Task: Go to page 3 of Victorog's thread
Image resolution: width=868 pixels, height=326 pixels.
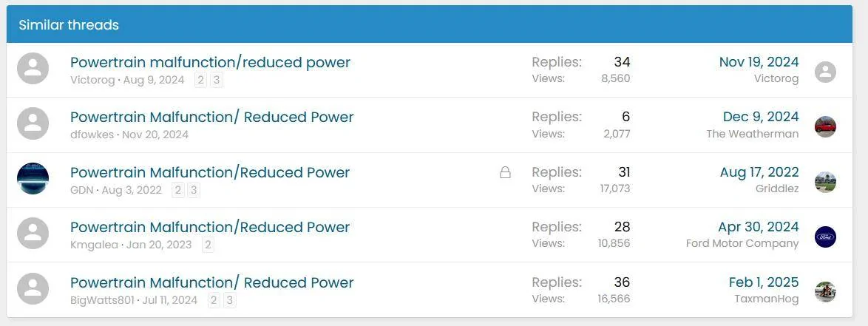Action: point(217,80)
